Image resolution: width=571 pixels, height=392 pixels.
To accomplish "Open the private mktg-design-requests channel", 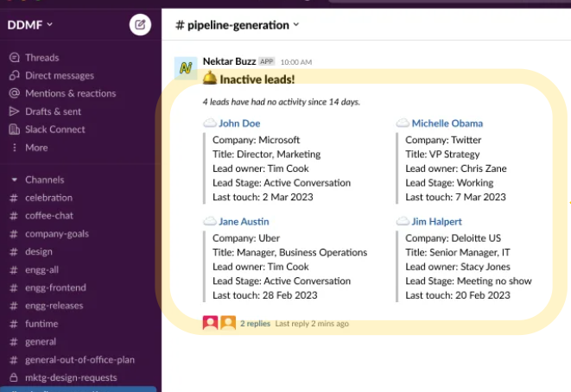I will 71,377.
